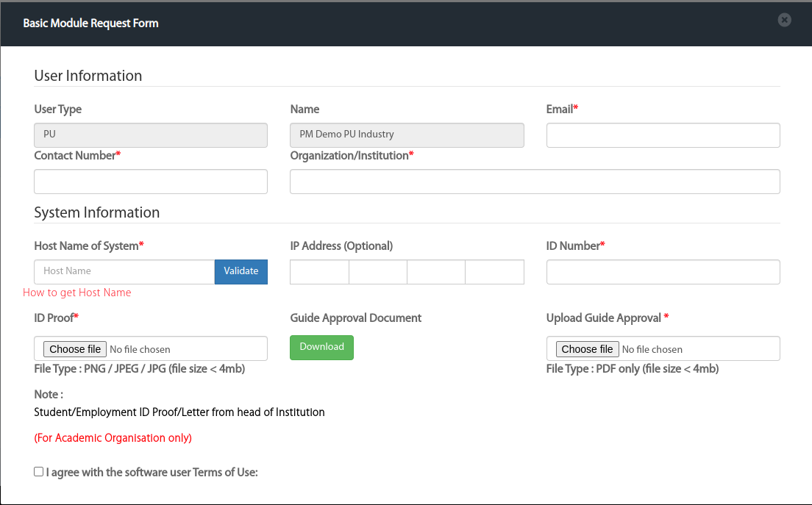Tick the agree with Terms of Use checkbox
This screenshot has width=812, height=505.
(x=39, y=471)
